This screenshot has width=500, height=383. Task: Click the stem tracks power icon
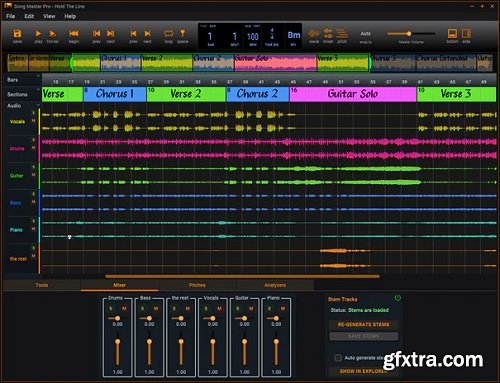pos(398,298)
